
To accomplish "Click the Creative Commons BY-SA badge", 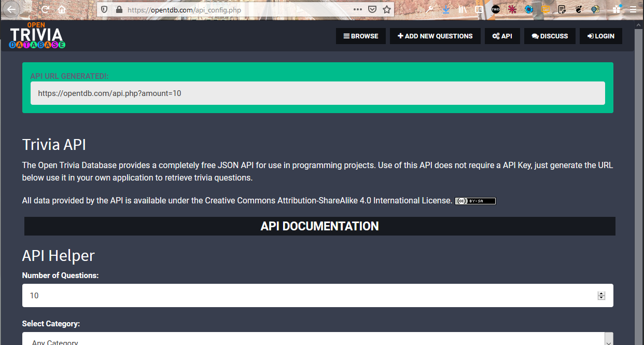I will tap(475, 201).
